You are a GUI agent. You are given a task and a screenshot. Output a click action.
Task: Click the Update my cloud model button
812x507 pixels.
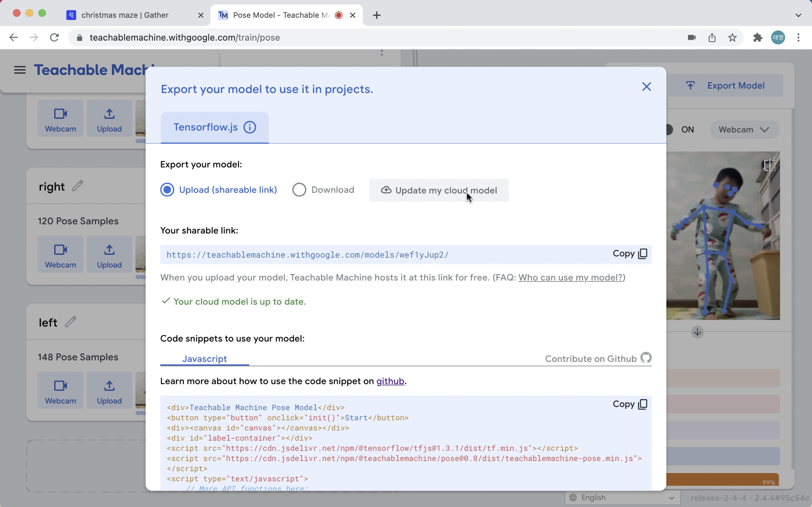click(438, 190)
